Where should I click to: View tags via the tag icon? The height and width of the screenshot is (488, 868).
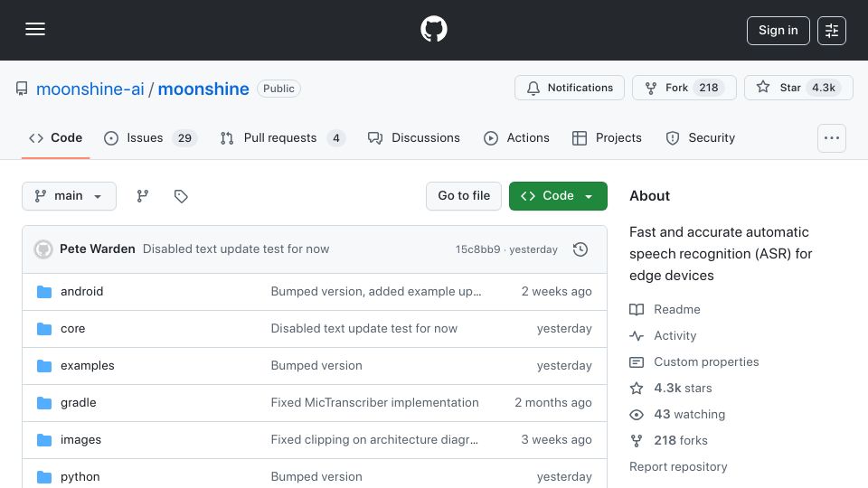[x=181, y=196]
